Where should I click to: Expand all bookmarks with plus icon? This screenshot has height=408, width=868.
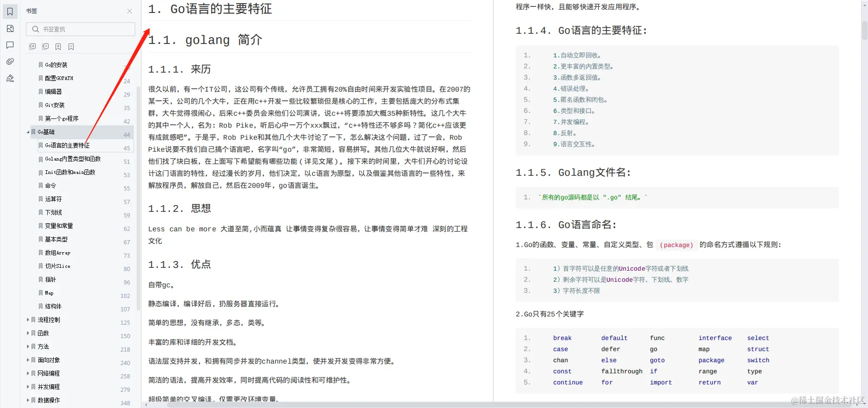coord(32,47)
